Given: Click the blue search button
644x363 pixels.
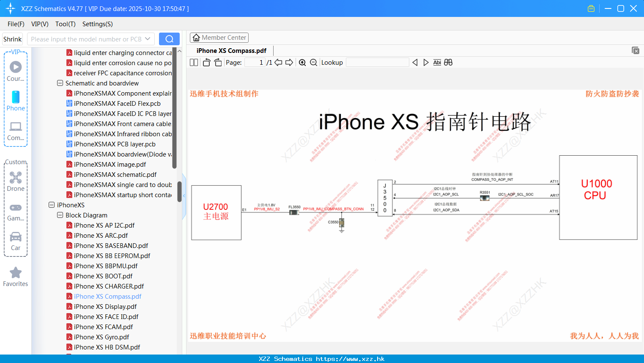Looking at the screenshot, I should coord(169,39).
